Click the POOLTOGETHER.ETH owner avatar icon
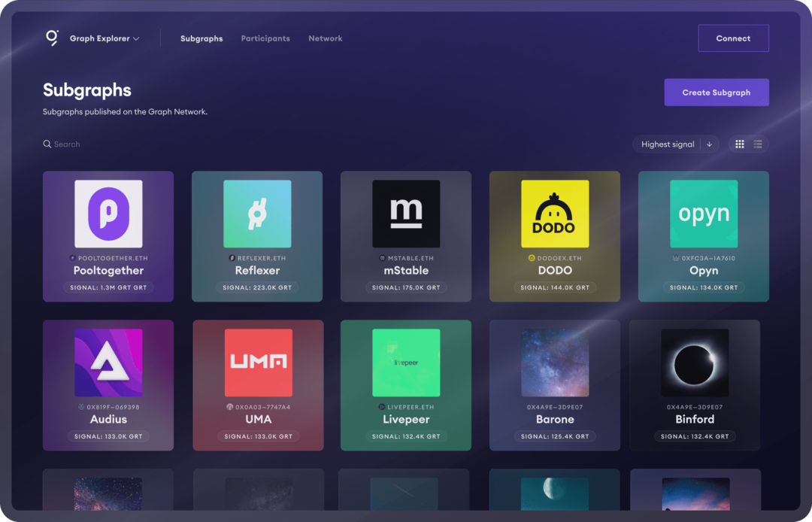812x522 pixels. tap(72, 258)
